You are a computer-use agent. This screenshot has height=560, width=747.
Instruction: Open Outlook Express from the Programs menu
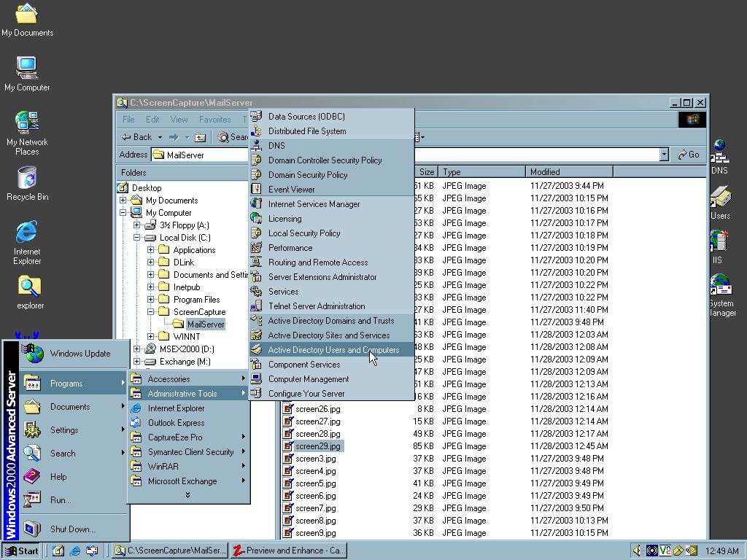[189, 422]
